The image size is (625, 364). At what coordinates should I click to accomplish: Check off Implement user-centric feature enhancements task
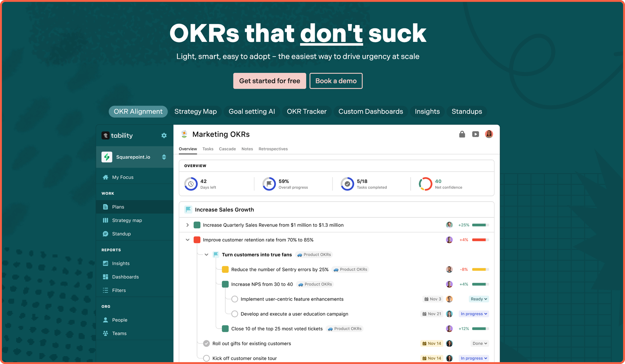click(x=235, y=299)
